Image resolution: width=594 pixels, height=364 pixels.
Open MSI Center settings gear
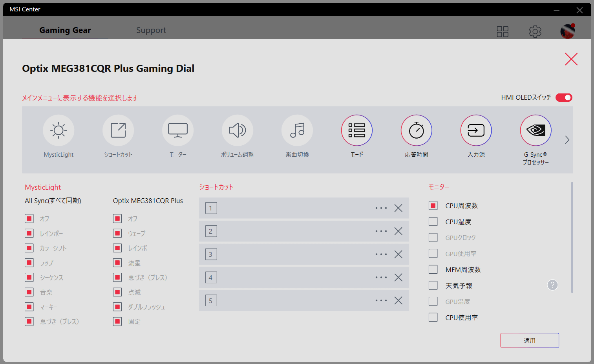[x=535, y=31]
